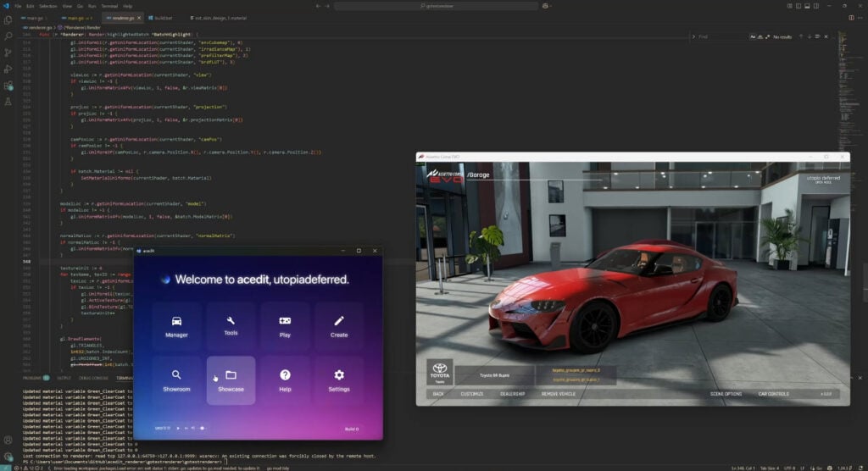Open the Run menu in VS Code
The width and height of the screenshot is (868, 471).
(x=92, y=6)
